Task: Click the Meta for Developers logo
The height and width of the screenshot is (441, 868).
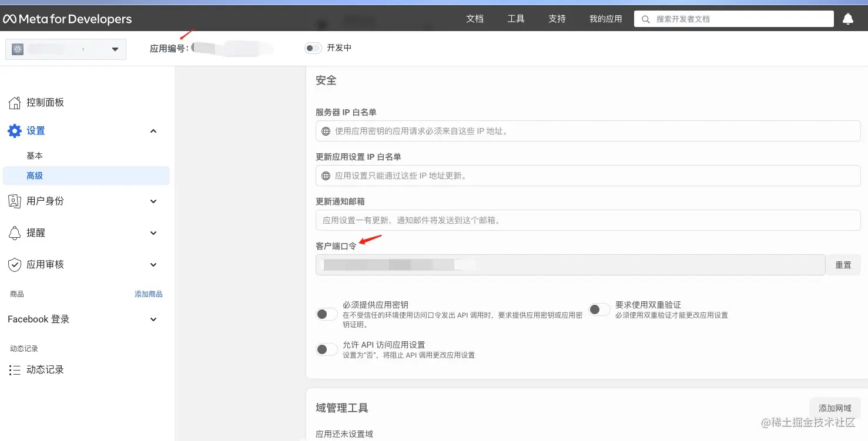Action: [x=68, y=19]
